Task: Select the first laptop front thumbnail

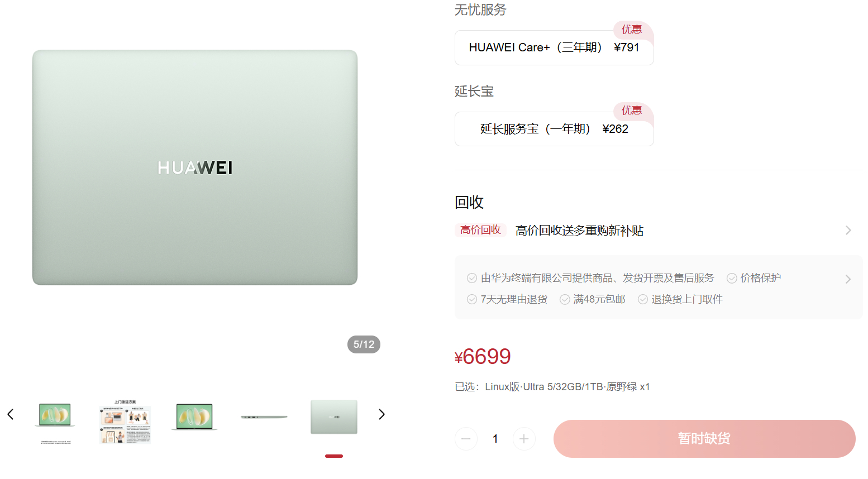Action: click(x=55, y=416)
